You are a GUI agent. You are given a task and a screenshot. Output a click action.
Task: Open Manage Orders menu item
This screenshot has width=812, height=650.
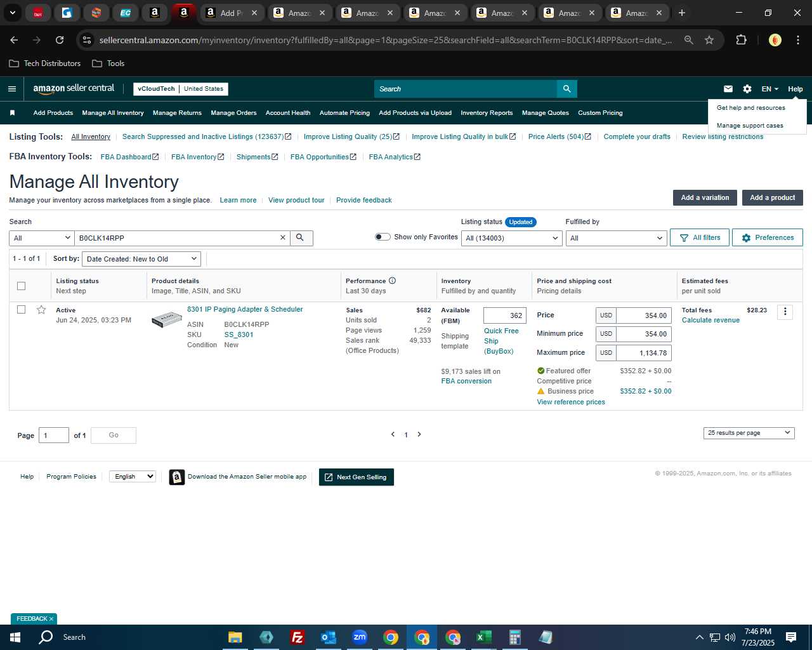(x=233, y=113)
